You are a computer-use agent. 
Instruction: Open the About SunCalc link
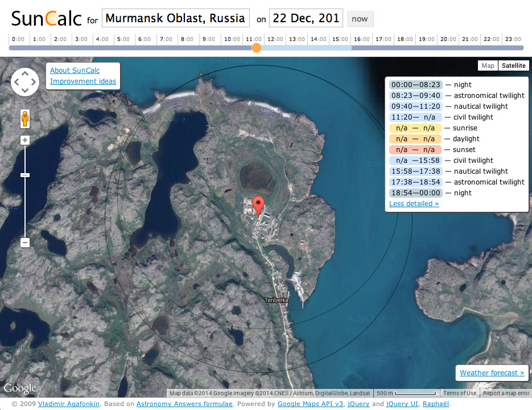[75, 70]
